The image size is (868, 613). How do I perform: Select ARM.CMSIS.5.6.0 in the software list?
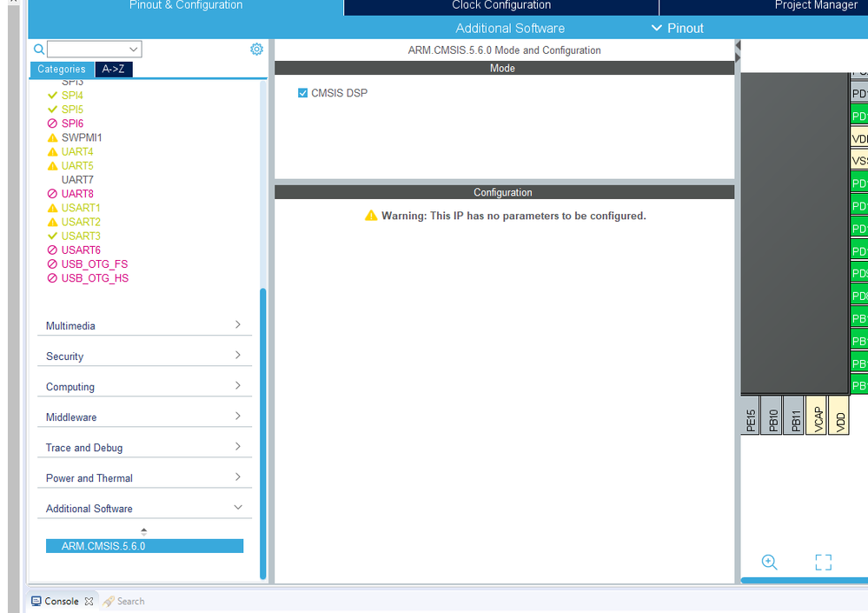point(144,546)
